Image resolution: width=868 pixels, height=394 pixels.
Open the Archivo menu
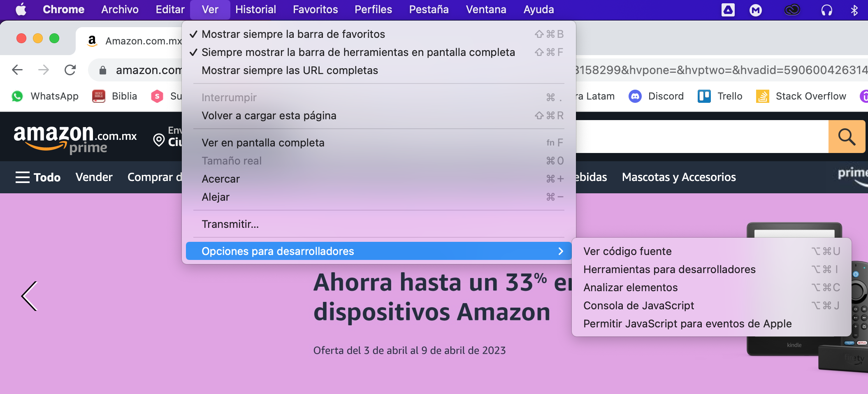[x=120, y=9]
